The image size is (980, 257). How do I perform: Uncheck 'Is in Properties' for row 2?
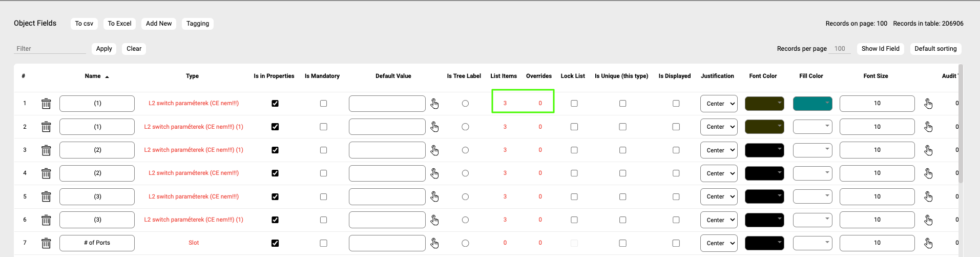pyautogui.click(x=275, y=127)
